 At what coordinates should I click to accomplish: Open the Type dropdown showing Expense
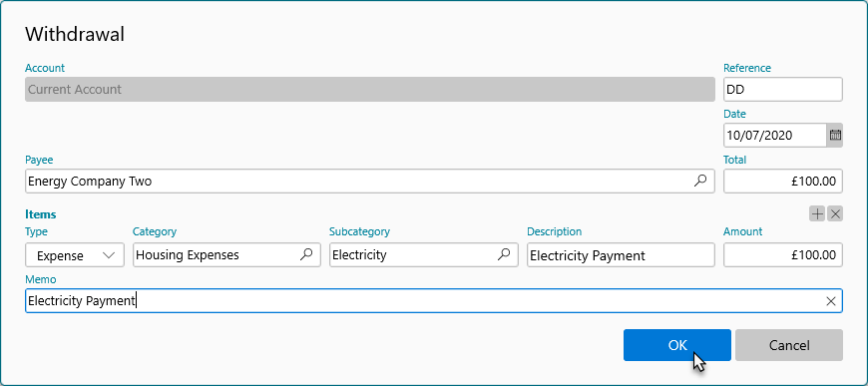coord(75,254)
